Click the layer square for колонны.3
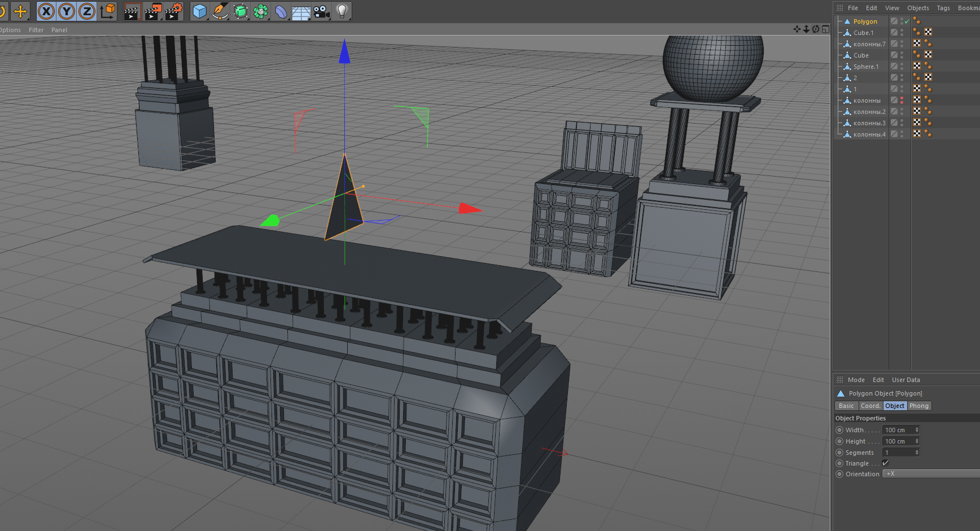Image resolution: width=980 pixels, height=531 pixels. [x=894, y=123]
